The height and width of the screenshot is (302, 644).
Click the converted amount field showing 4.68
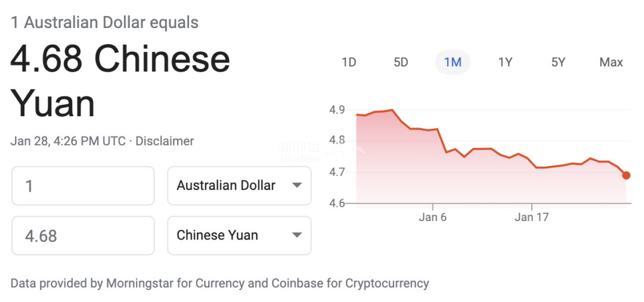click(83, 235)
